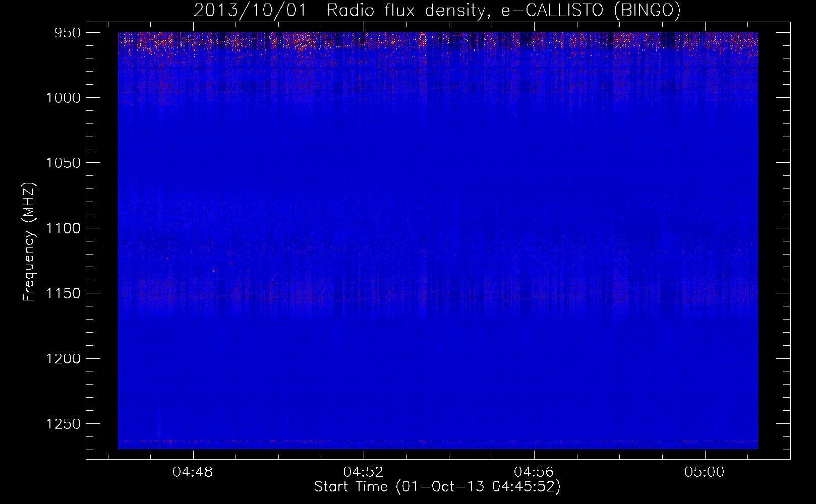
Task: Click the 04:56 time tick label
Action: 534,472
